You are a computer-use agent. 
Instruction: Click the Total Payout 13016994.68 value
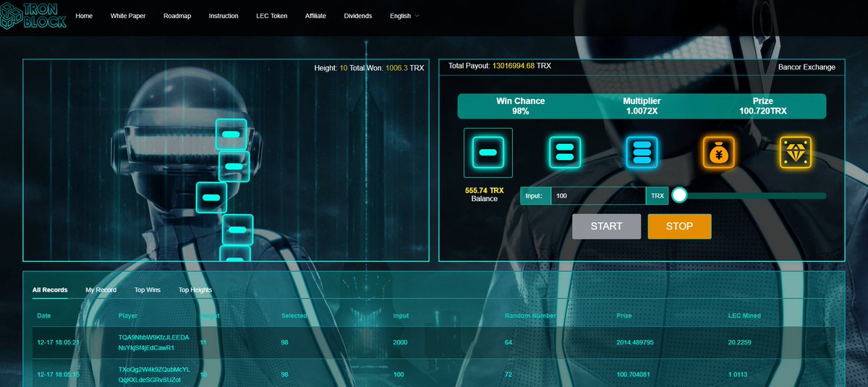(514, 66)
